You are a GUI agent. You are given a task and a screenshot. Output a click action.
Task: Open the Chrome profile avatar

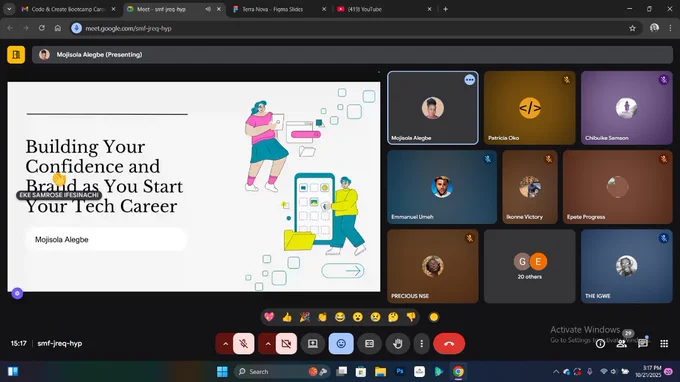tap(654, 28)
